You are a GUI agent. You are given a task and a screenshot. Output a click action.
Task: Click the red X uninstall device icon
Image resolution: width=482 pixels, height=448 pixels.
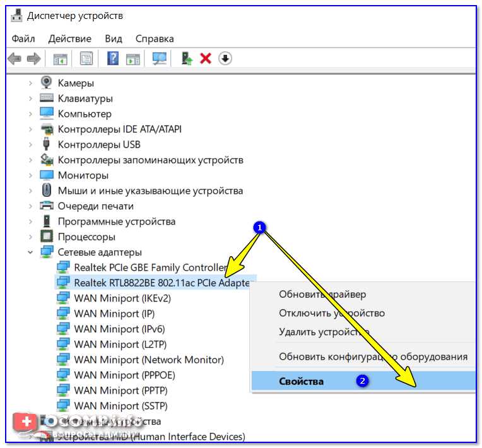206,59
